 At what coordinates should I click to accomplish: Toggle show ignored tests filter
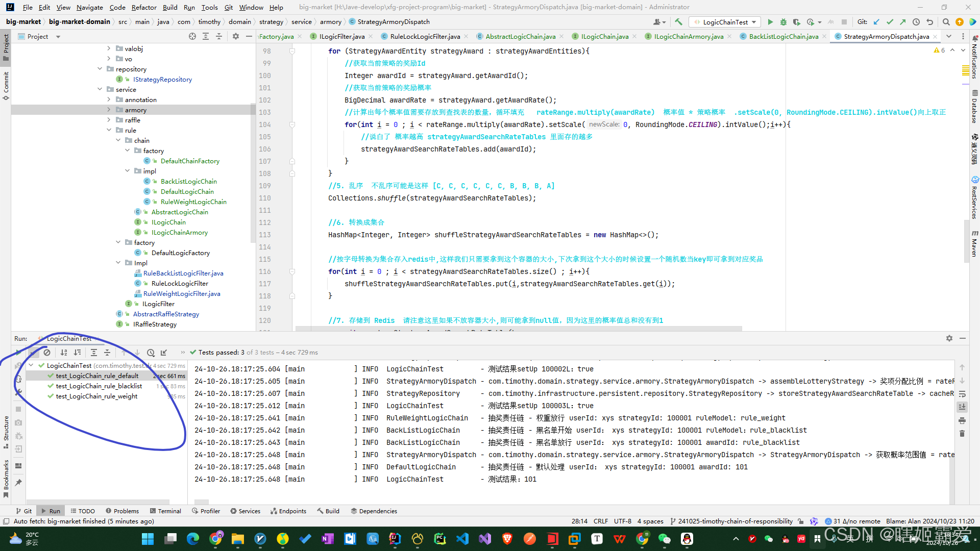pyautogui.click(x=47, y=353)
